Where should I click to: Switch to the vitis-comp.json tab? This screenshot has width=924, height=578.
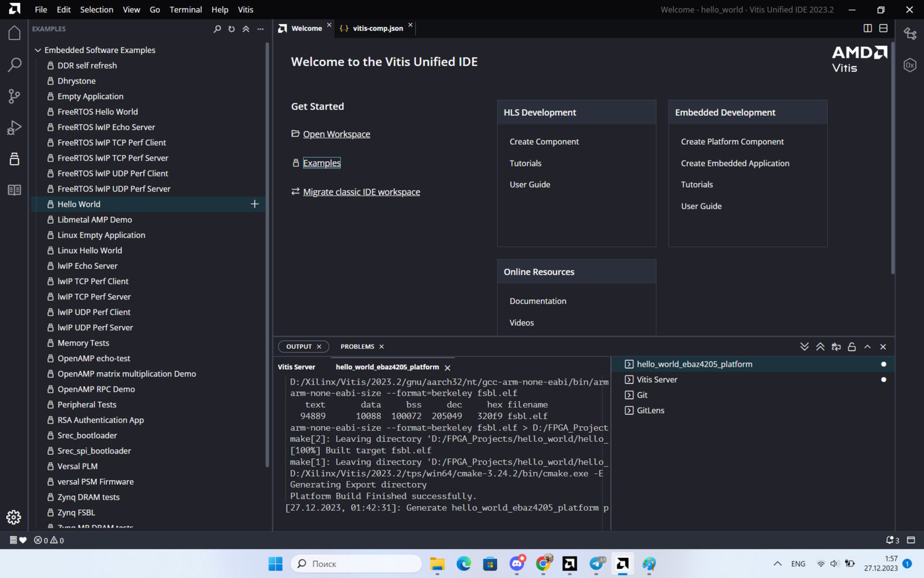coord(377,28)
